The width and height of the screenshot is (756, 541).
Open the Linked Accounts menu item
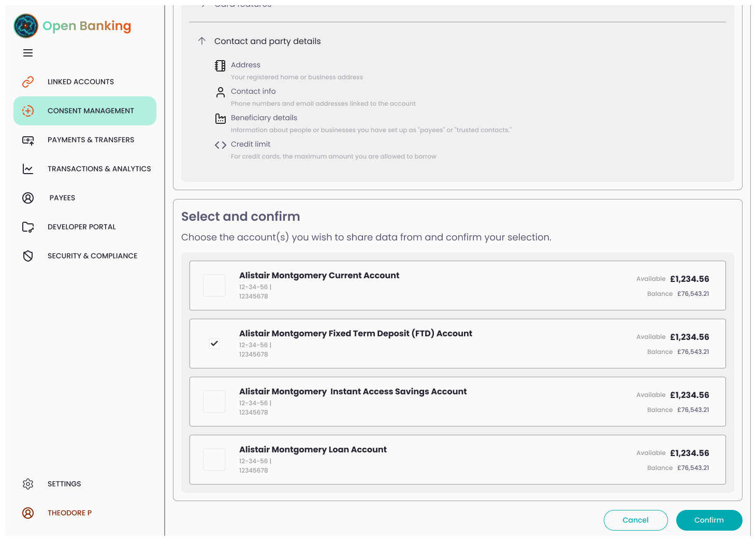coord(80,81)
